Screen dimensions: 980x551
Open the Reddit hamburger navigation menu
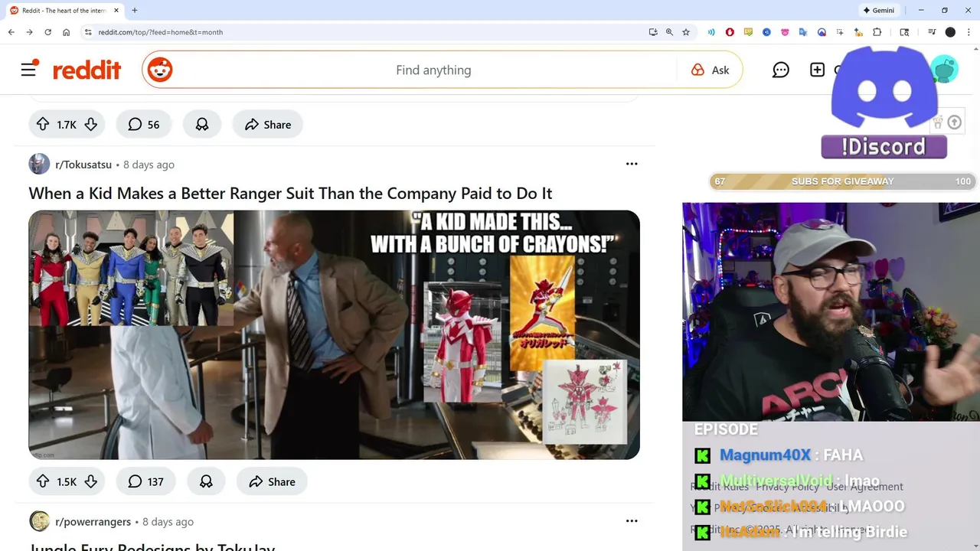pos(29,70)
